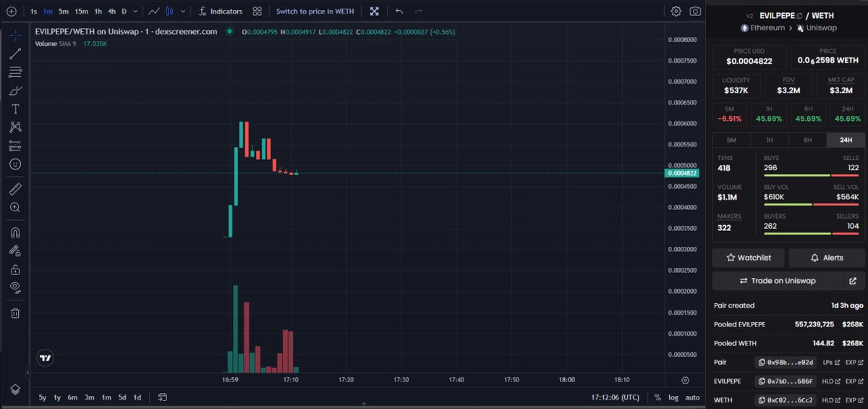Switch to price in WETH
The width and height of the screenshot is (868, 409).
pos(315,12)
